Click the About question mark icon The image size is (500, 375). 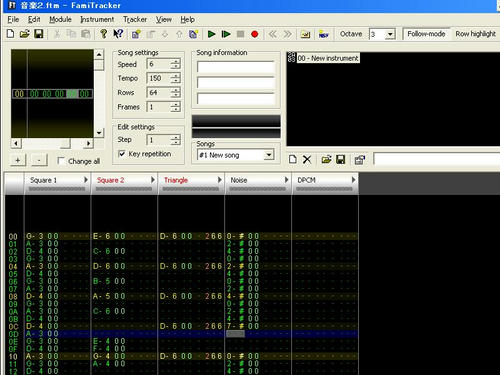(103, 34)
